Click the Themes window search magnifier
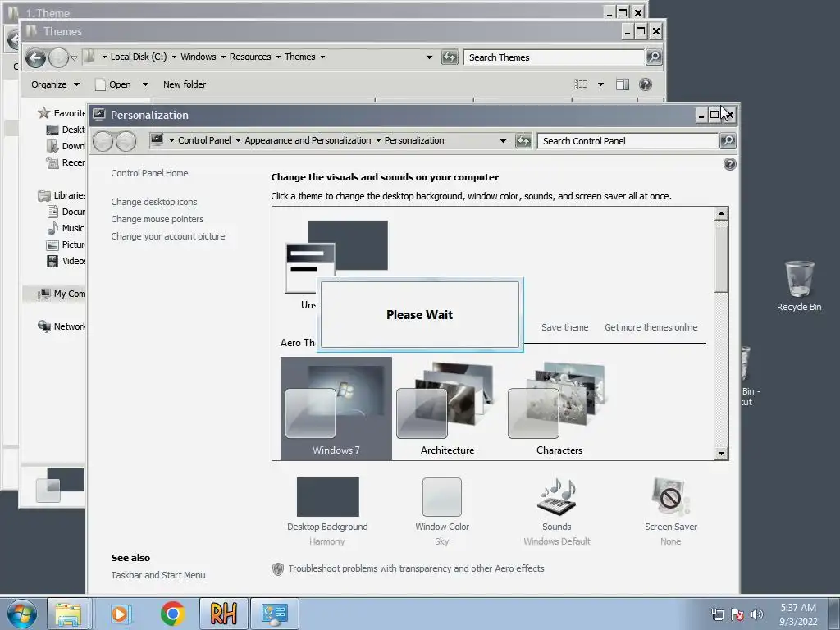This screenshot has width=840, height=630. 654,57
